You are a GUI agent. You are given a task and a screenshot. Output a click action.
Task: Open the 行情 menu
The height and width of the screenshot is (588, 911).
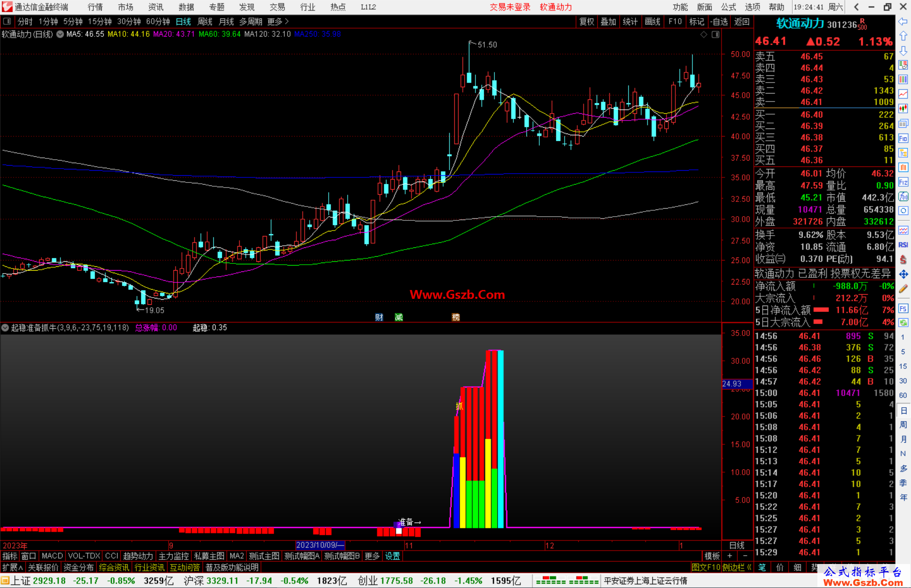95,7
